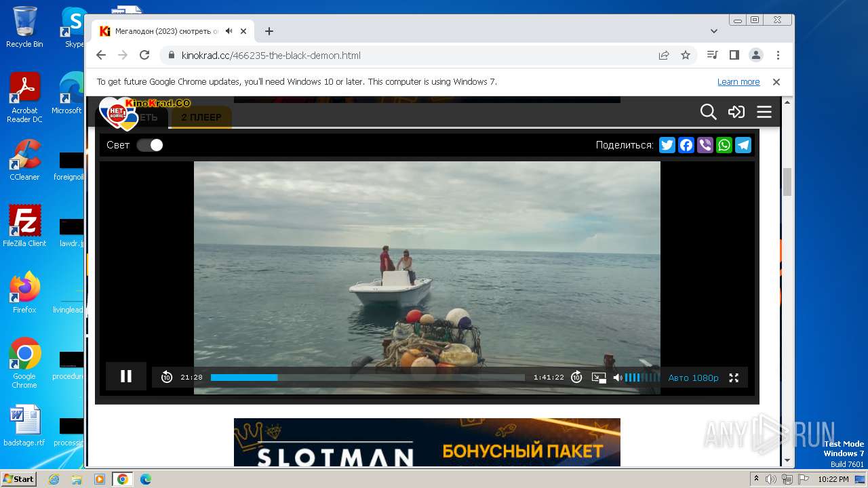Open site search magnifier
Screen dimensions: 868x488
tap(708, 112)
